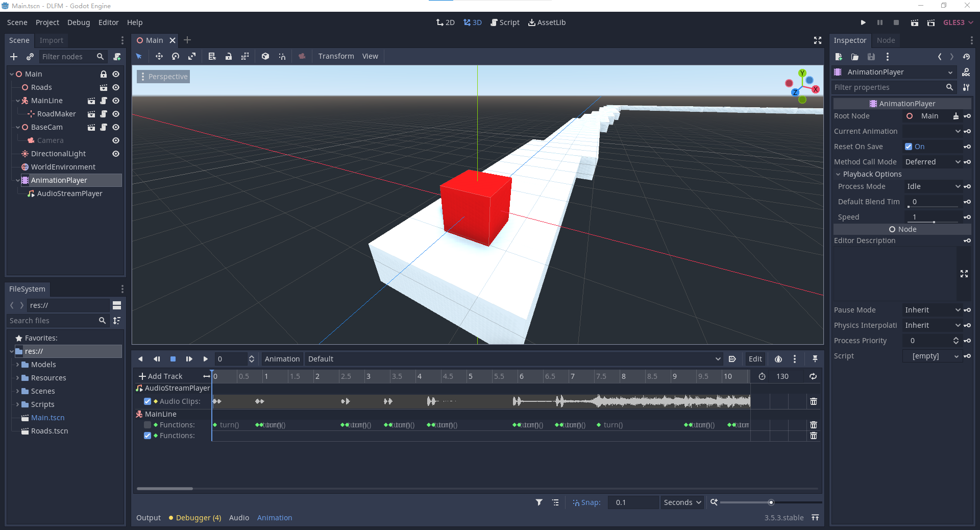Uncheck the Reset On Save checkbox

909,147
